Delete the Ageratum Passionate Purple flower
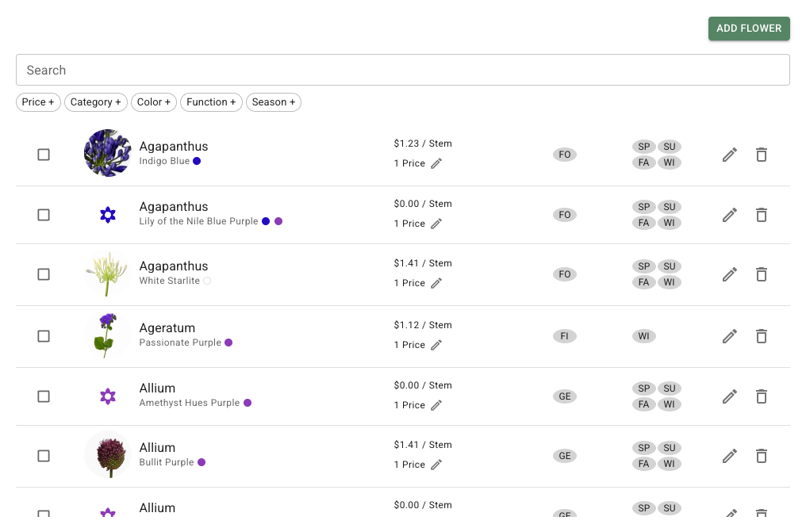Viewport: 806px width, 532px height. 762,336
